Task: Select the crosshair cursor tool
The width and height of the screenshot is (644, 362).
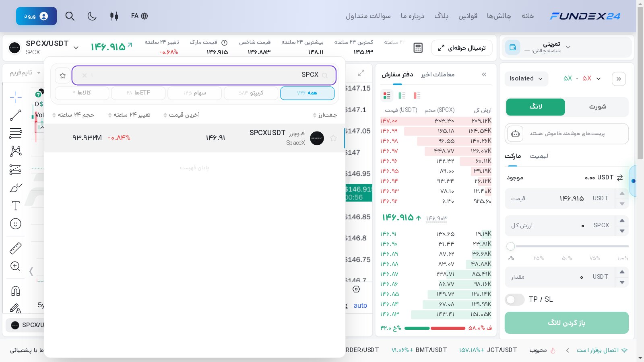Action: 16,97
